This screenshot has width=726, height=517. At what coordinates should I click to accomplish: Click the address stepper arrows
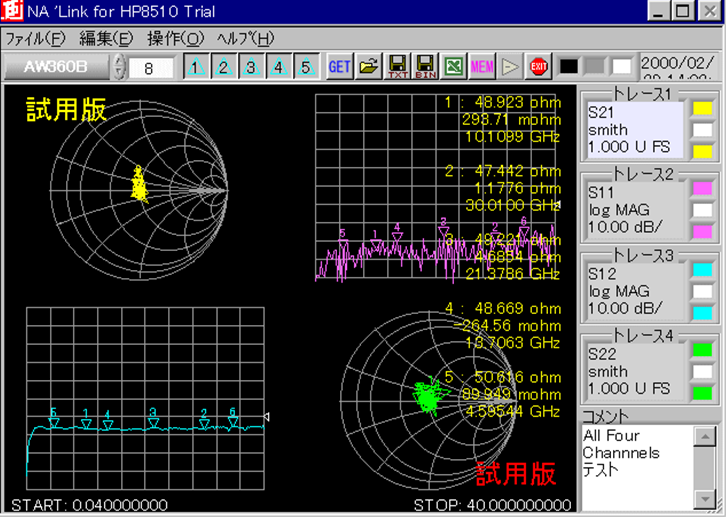(x=119, y=67)
